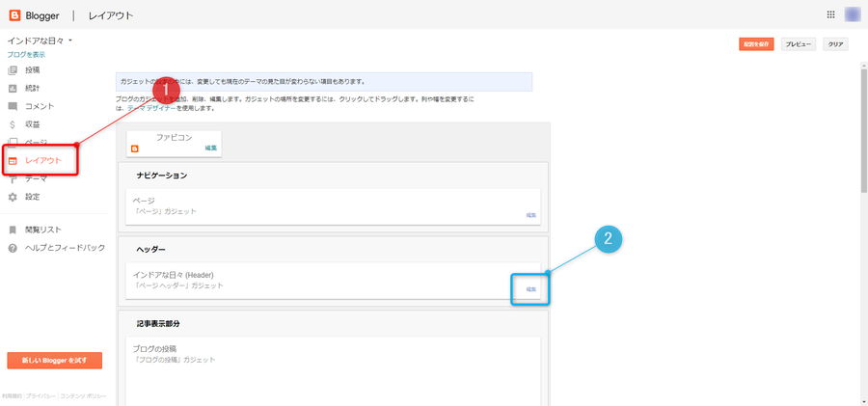Open the Google apps grid icon
Image resolution: width=868 pixels, height=406 pixels.
click(831, 15)
